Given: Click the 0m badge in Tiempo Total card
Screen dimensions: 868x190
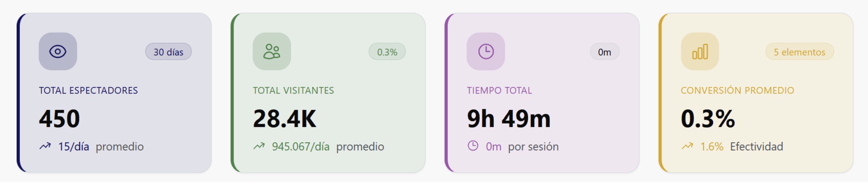Looking at the screenshot, I should pyautogui.click(x=604, y=52).
